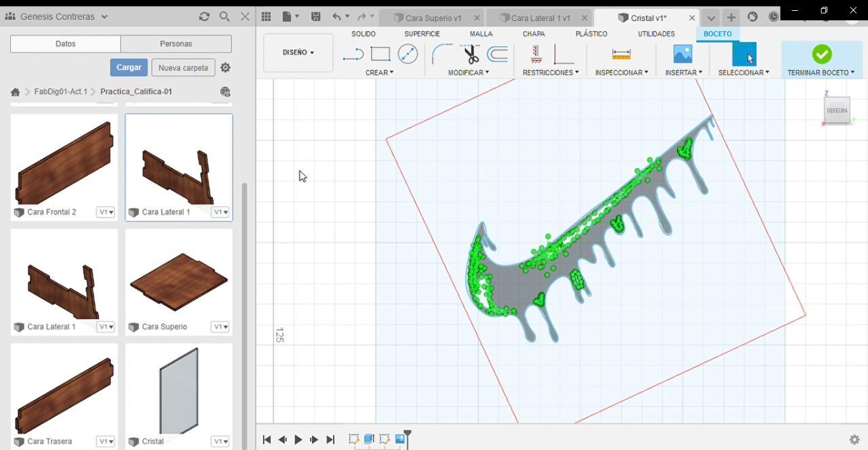Jump to timeline beginning
The height and width of the screenshot is (450, 868).
267,440
